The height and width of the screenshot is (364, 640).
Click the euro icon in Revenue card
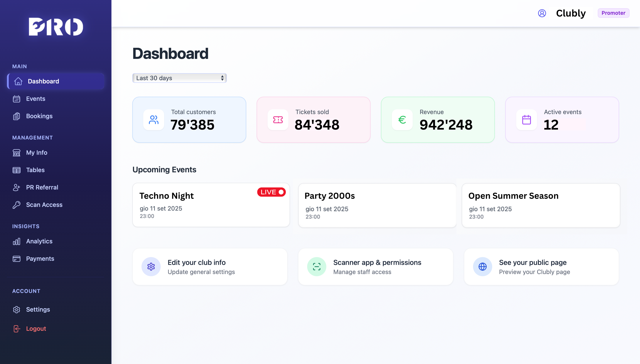click(x=402, y=120)
